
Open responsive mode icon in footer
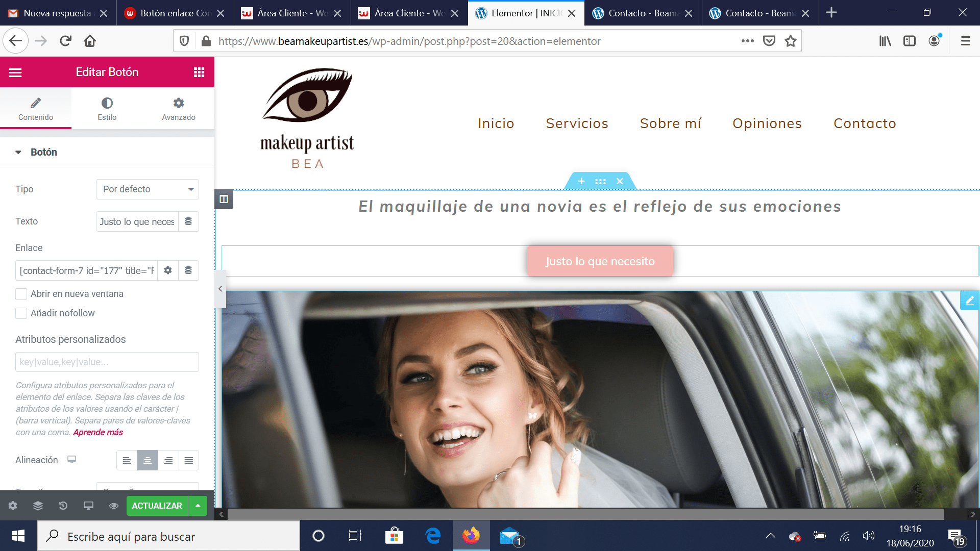coord(88,506)
